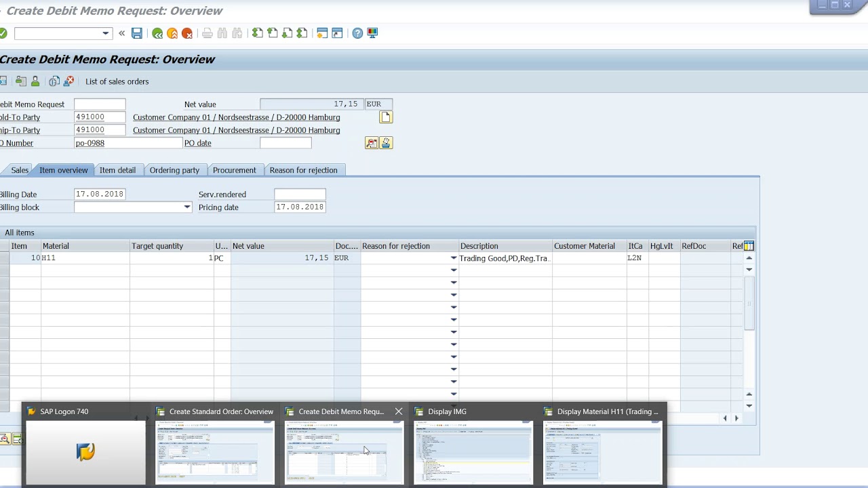Click the Generate Shortcut icon
This screenshot has width=868, height=488.
pyautogui.click(x=337, y=33)
